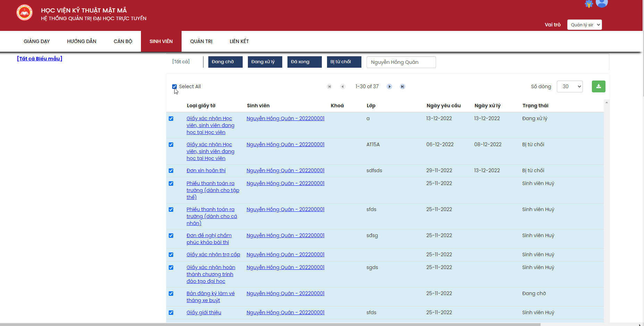This screenshot has width=644, height=326.
Task: Click the Khoá column header
Action: 337,106
